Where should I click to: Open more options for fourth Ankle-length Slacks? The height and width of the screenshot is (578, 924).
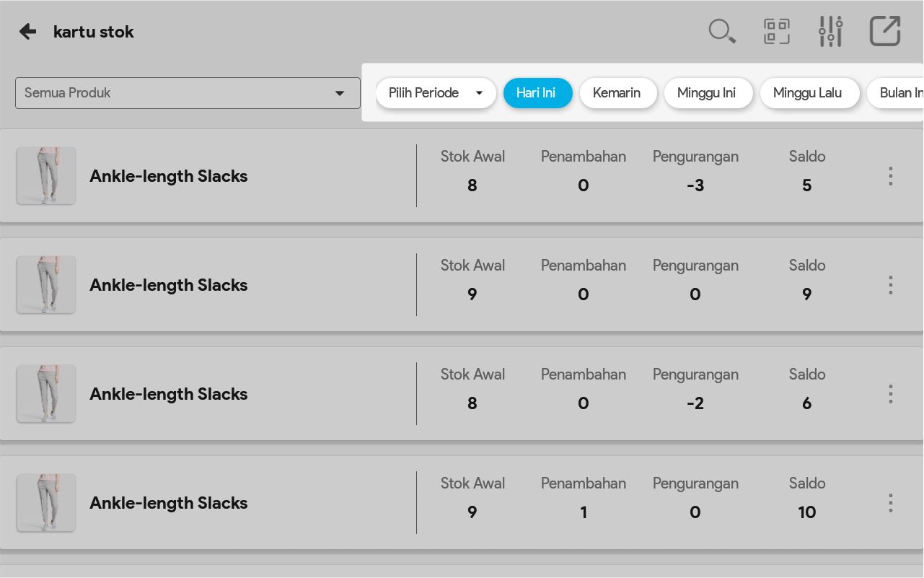tap(891, 503)
